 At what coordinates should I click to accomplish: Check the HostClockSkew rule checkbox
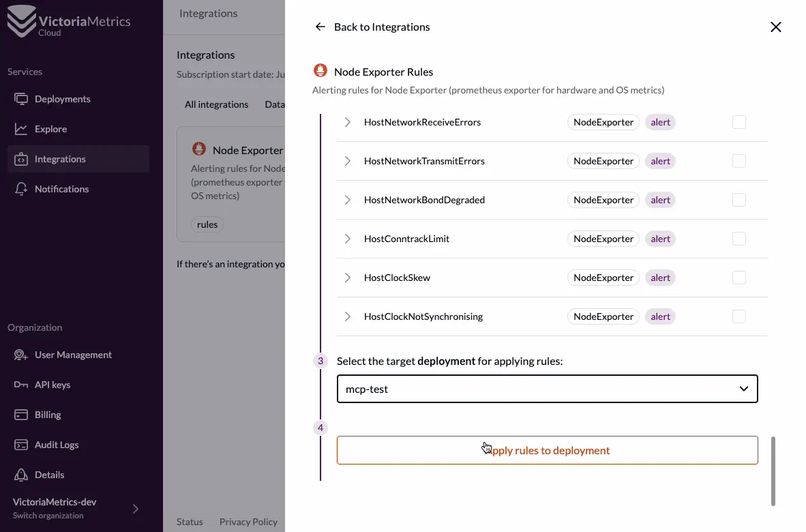pos(738,278)
